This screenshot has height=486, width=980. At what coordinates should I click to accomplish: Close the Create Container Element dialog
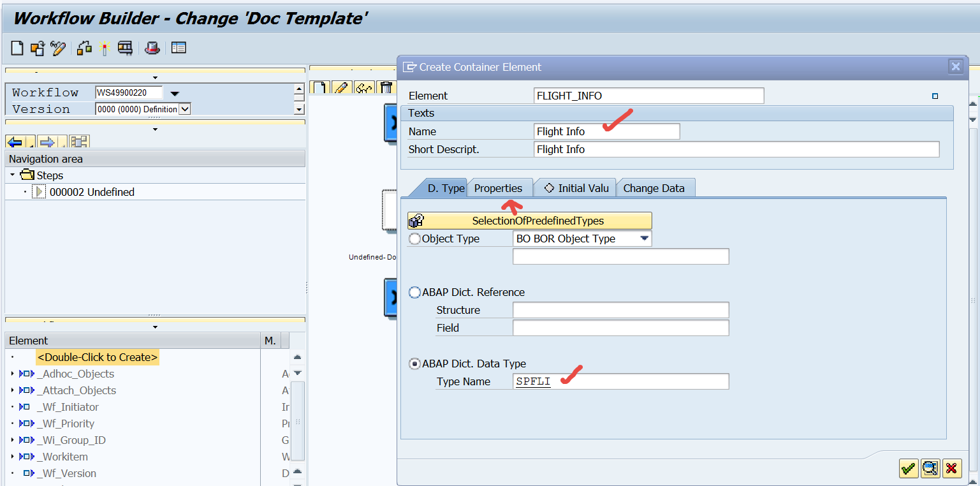click(955, 66)
